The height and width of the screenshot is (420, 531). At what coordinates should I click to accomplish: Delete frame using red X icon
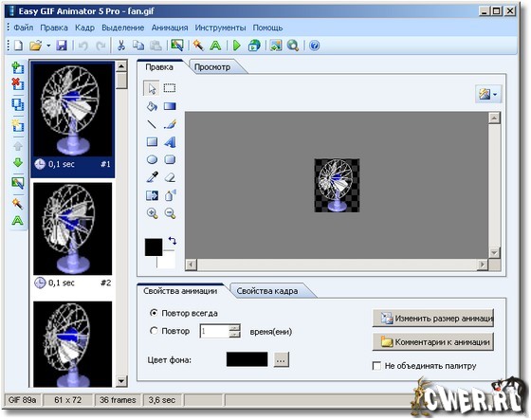(x=18, y=83)
